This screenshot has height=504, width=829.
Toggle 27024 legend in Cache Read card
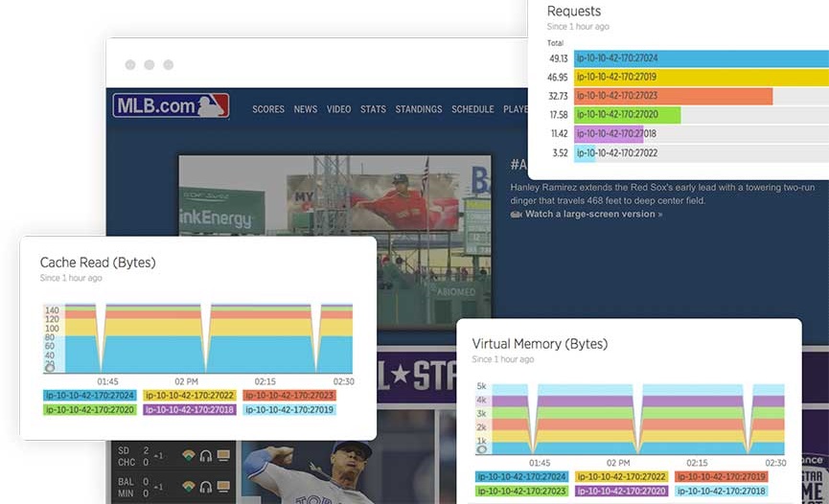[x=89, y=395]
